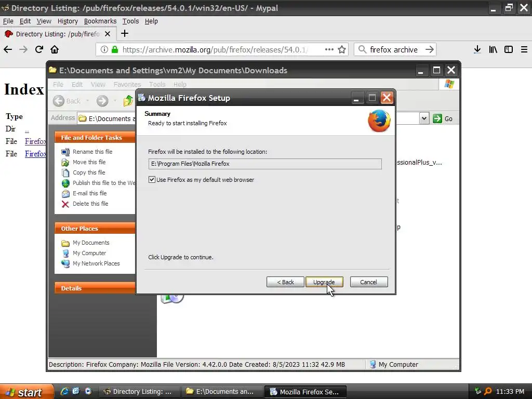532x399 pixels.
Task: Click Explorer Up folder icon
Action: 128,101
